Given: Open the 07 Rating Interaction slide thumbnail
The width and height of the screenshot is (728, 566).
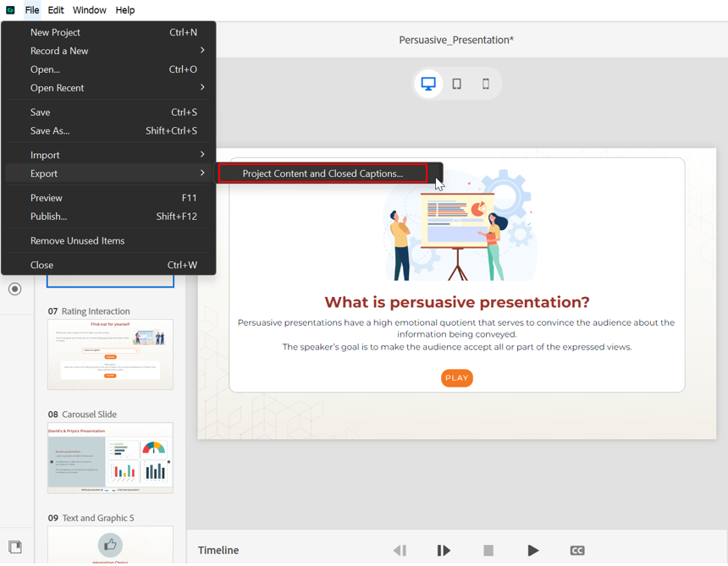Looking at the screenshot, I should 110,354.
